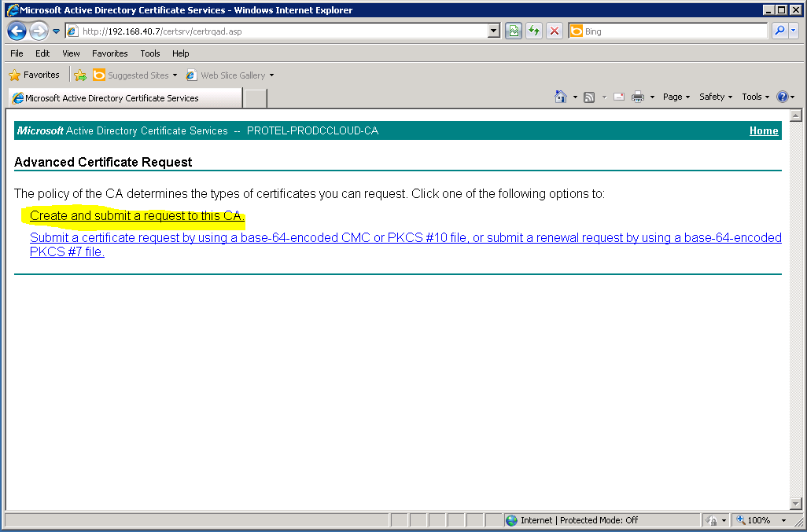Click inside the Bing search field
This screenshot has height=532, width=807.
pyautogui.click(x=672, y=31)
